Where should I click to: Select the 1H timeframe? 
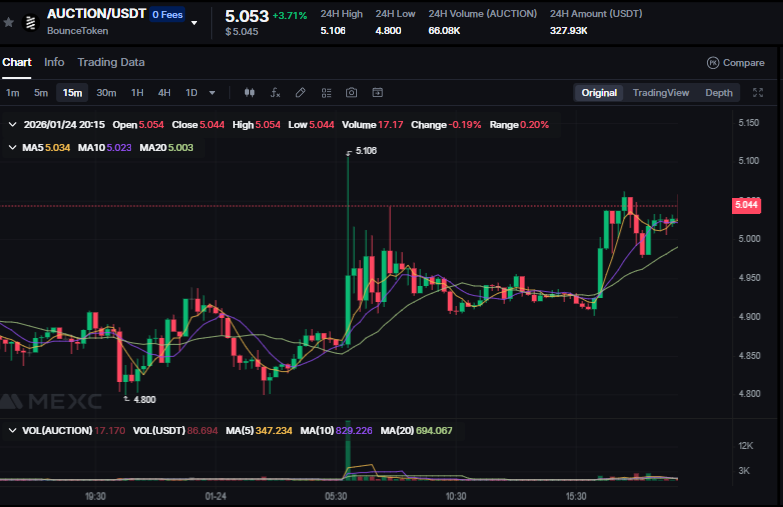click(137, 93)
